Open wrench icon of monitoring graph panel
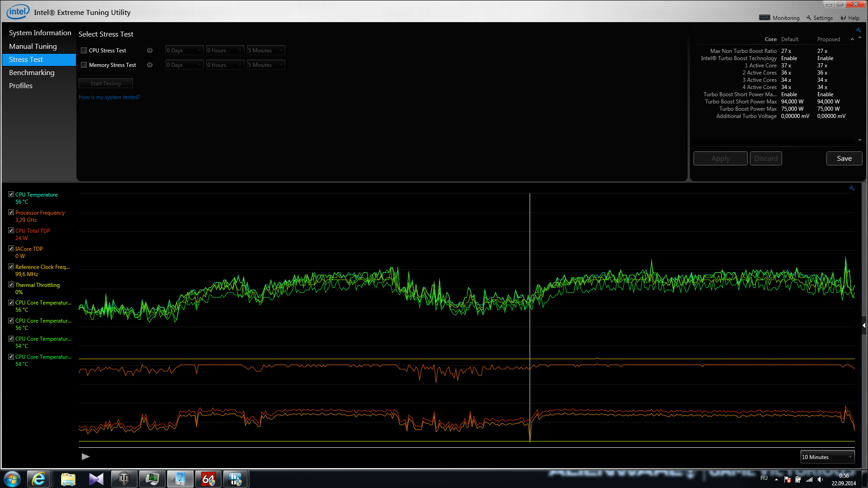 click(852, 188)
